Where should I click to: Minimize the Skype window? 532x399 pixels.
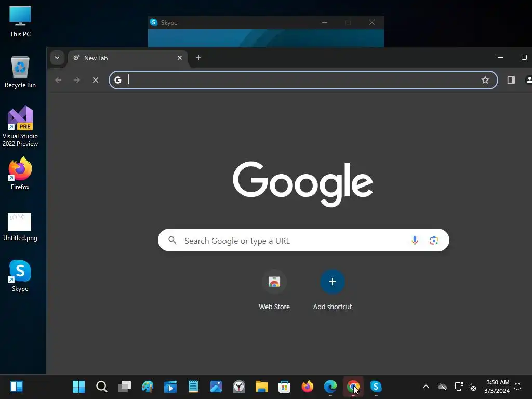(325, 22)
